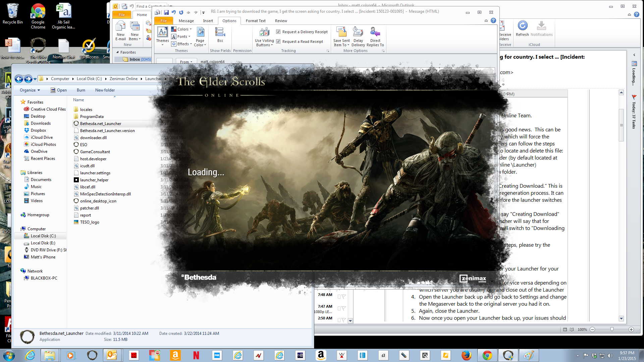This screenshot has height=362, width=644.
Task: Uncheck Request a Delivery Receipt
Action: [278, 32]
